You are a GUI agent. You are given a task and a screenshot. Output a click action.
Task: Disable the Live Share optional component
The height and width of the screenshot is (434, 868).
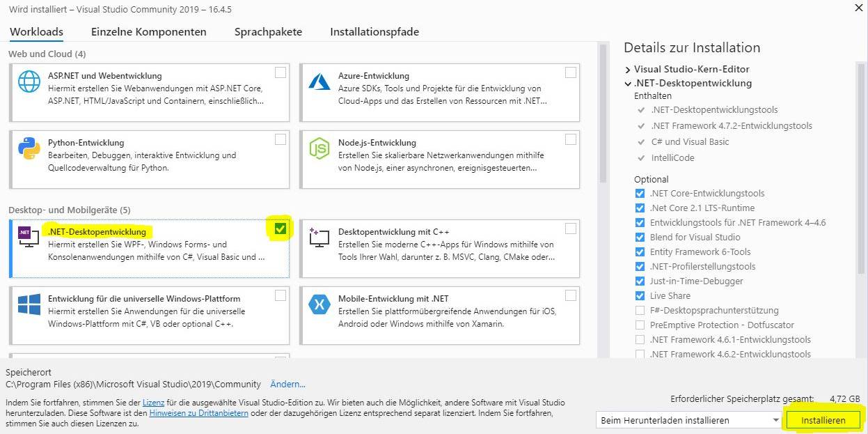[x=640, y=296]
